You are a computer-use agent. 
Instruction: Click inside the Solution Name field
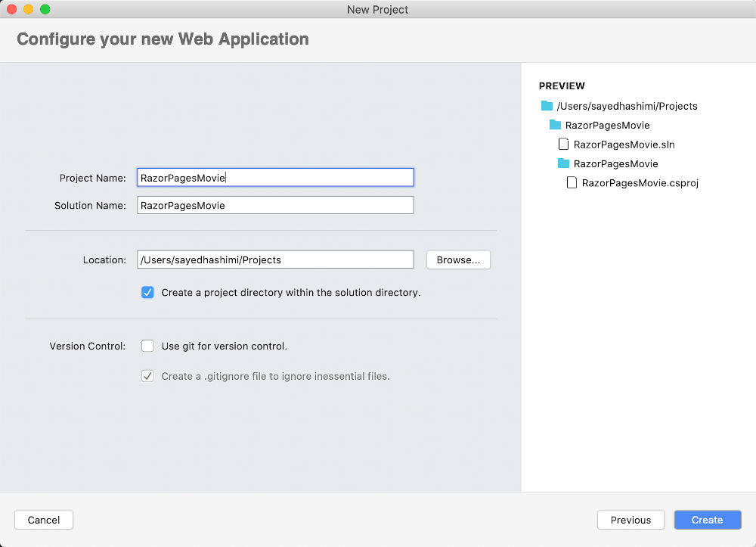click(x=275, y=204)
